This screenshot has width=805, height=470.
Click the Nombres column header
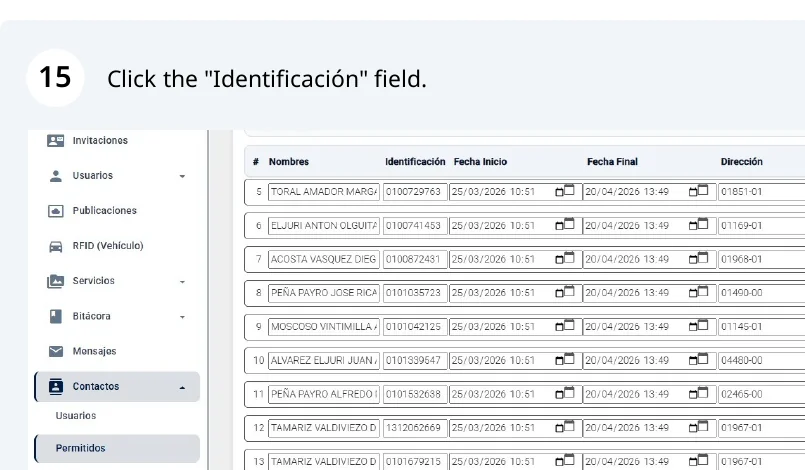click(289, 162)
